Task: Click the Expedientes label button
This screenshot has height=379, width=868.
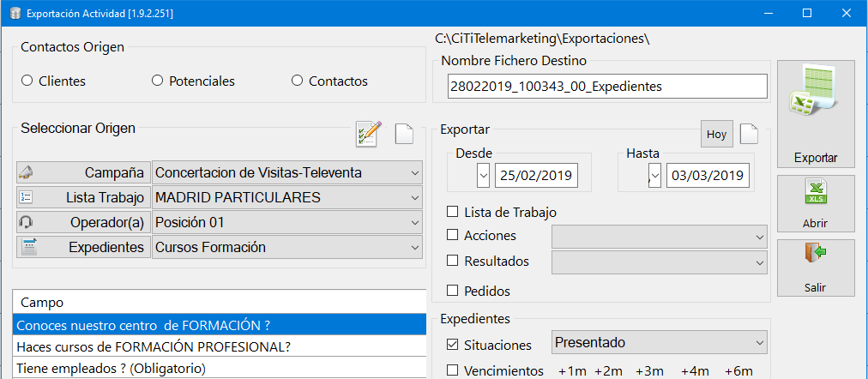Action: [x=83, y=247]
